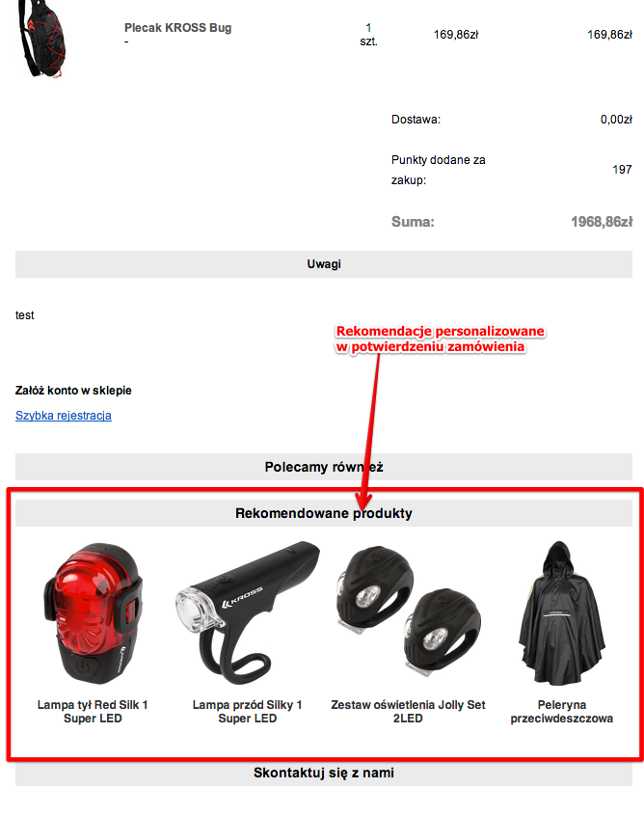Select the black front lamp product image
The height and width of the screenshot is (815, 644).
[247, 613]
